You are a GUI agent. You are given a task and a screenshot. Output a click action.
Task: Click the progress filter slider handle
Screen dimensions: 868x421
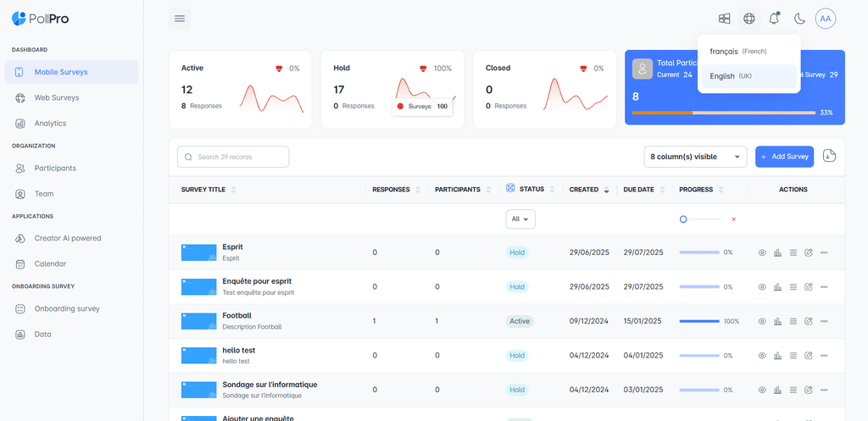683,219
